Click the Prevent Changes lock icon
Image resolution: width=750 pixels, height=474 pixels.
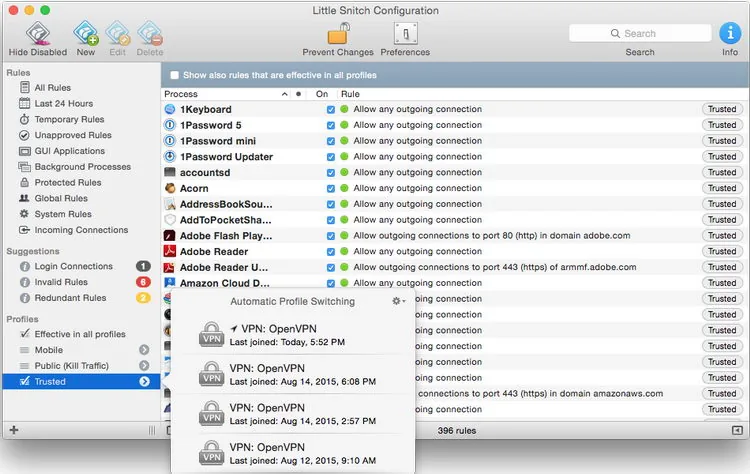[x=338, y=34]
